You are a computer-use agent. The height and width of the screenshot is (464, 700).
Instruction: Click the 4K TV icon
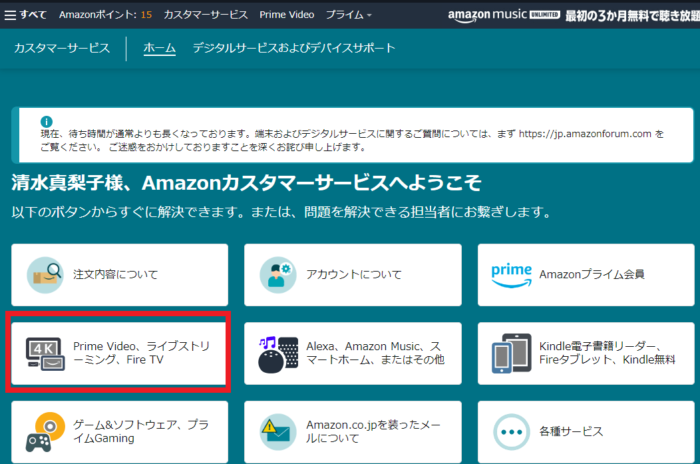click(x=45, y=354)
